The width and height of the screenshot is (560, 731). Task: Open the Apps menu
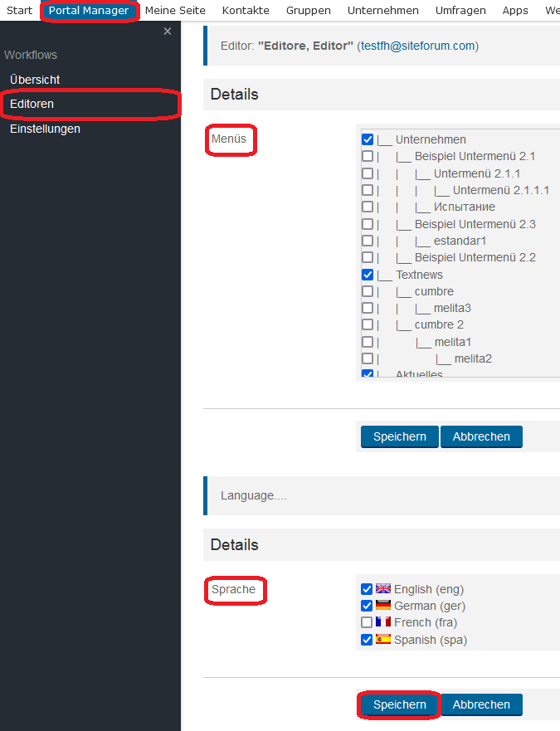[515, 10]
